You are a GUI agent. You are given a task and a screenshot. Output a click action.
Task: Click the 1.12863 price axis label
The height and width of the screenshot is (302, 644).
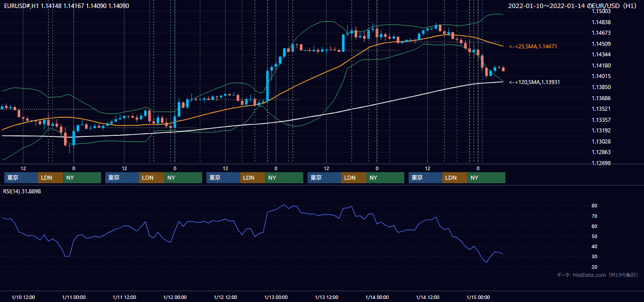601,152
